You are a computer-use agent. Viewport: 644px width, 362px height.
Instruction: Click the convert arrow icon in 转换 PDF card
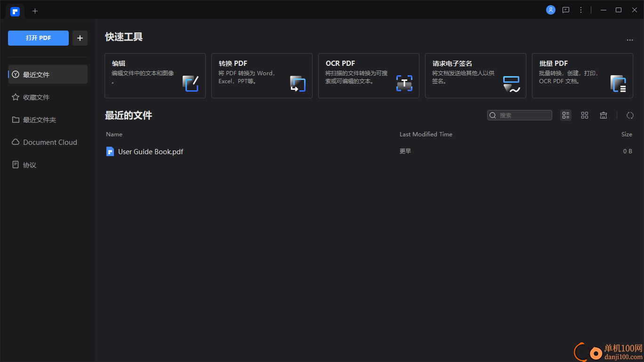click(298, 83)
